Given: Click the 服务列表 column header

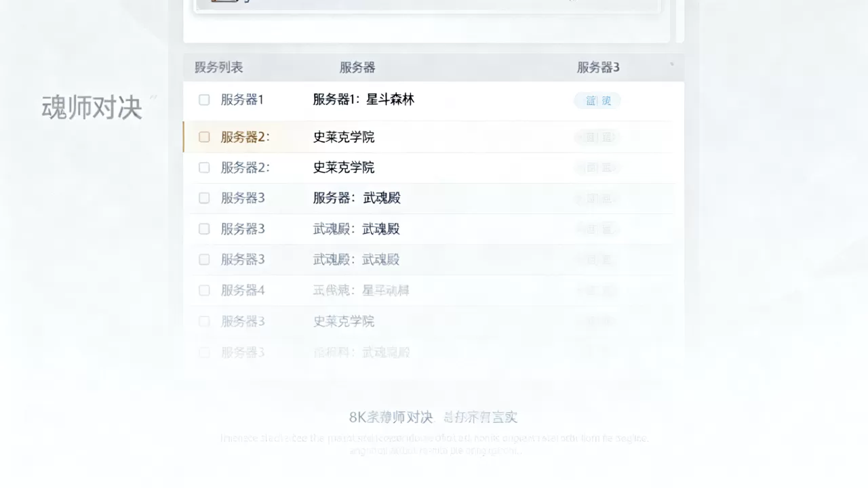Looking at the screenshot, I should pos(218,67).
